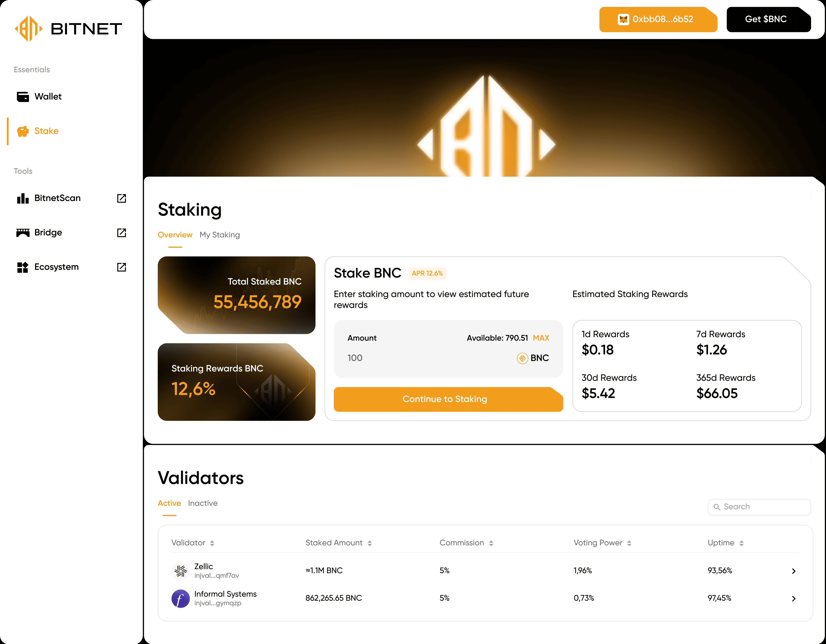Click the Zellic validator logo
This screenshot has height=644, width=826.
pos(180,571)
